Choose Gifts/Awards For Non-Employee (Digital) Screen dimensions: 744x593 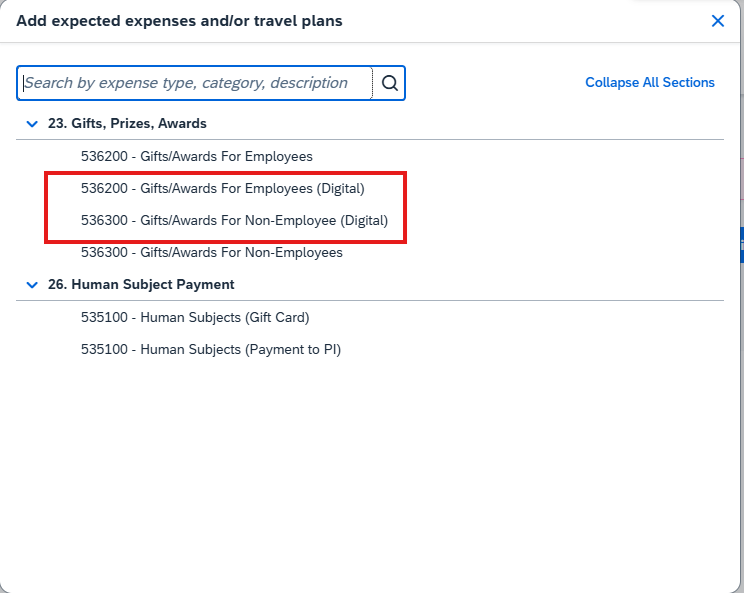(x=234, y=220)
